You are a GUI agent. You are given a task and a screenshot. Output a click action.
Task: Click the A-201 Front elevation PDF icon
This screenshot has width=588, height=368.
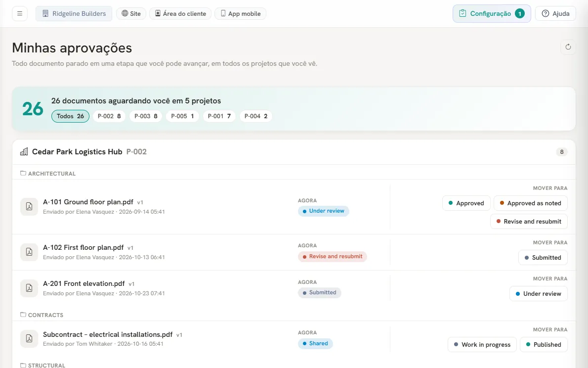tap(29, 288)
